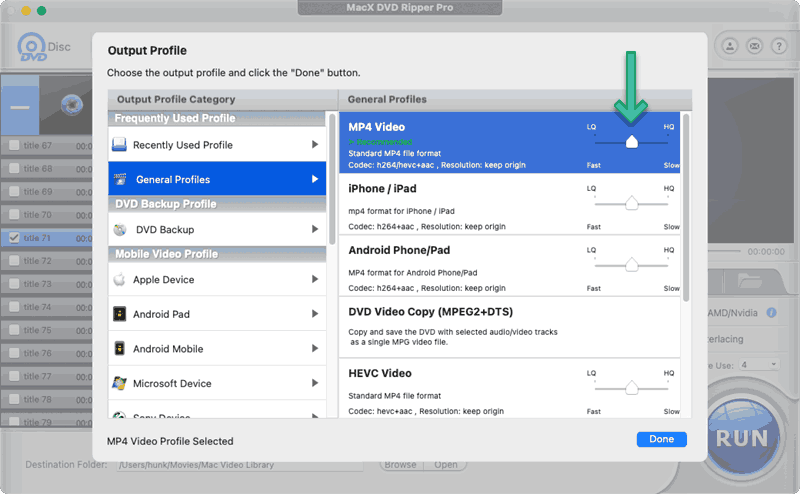This screenshot has height=494, width=800.
Task: Check the title 73 checkbox
Action: coord(14,284)
